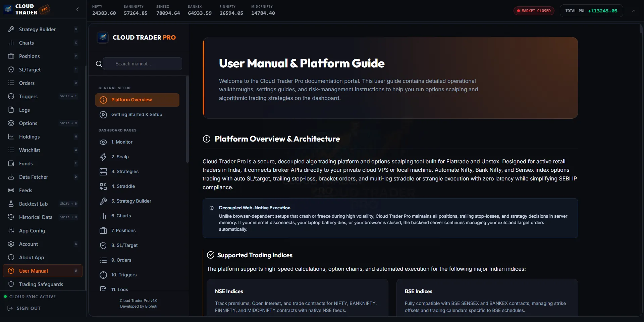
Task: Click the lightning icon beside 2. Scalp
Action: (103, 157)
